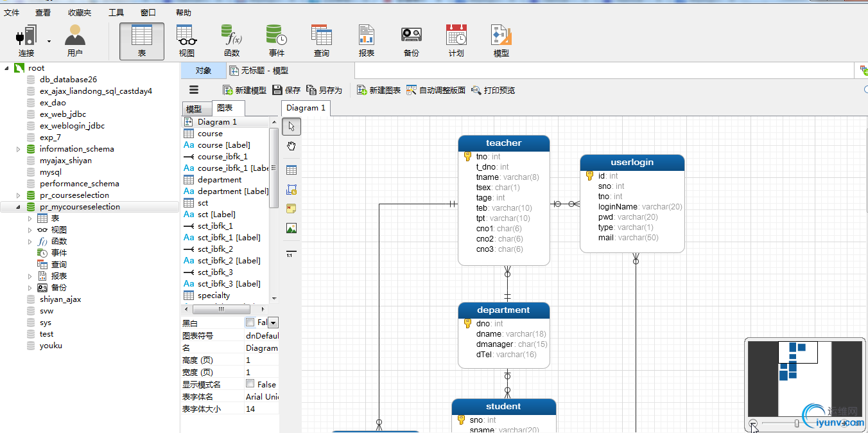
Task: Select the image tool in palette
Action: click(x=291, y=228)
